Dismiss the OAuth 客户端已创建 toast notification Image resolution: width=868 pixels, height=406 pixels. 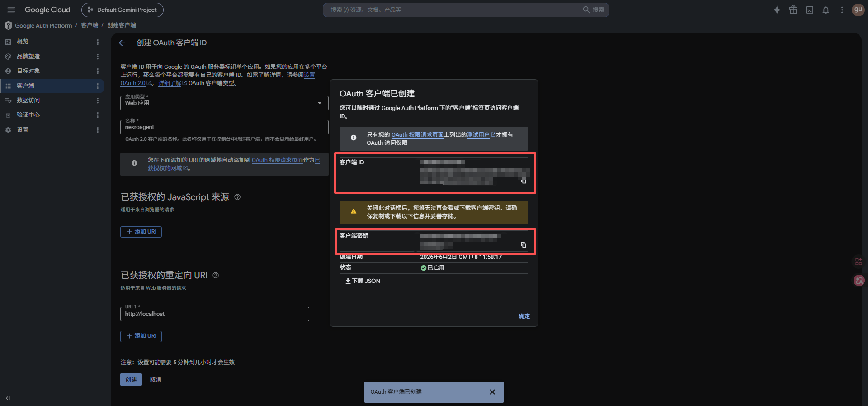(492, 392)
